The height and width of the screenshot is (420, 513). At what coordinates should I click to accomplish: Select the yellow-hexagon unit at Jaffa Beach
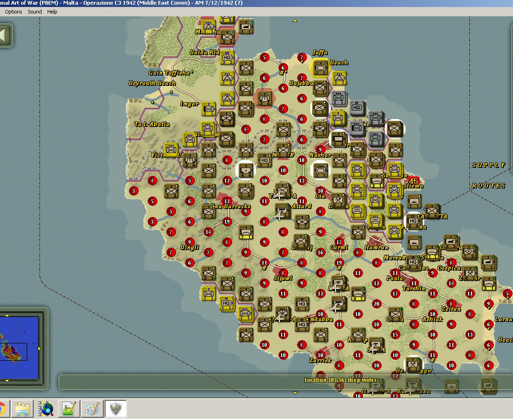(320, 68)
